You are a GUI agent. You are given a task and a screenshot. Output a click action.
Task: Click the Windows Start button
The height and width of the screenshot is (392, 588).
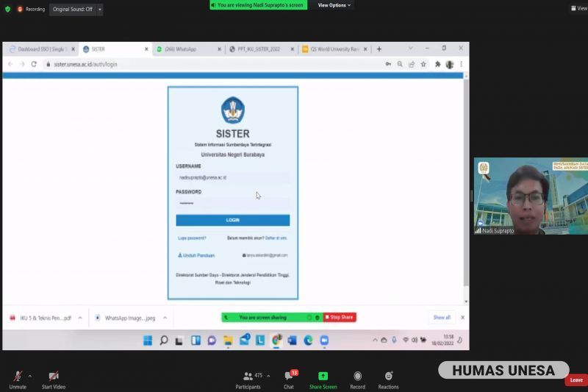148,341
